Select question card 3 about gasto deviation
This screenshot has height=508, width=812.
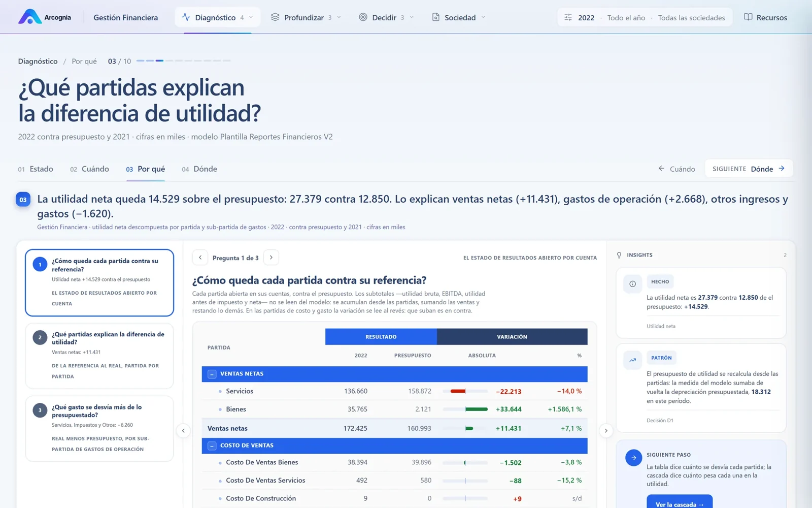(99, 428)
